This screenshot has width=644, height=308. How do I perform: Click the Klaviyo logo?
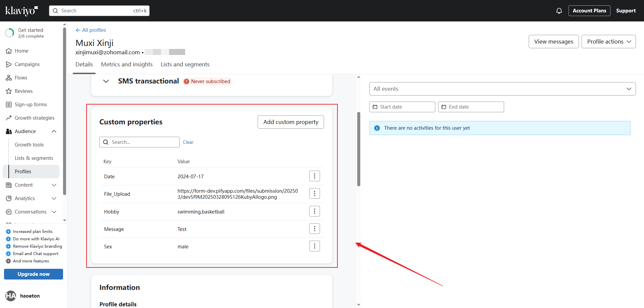[22, 11]
